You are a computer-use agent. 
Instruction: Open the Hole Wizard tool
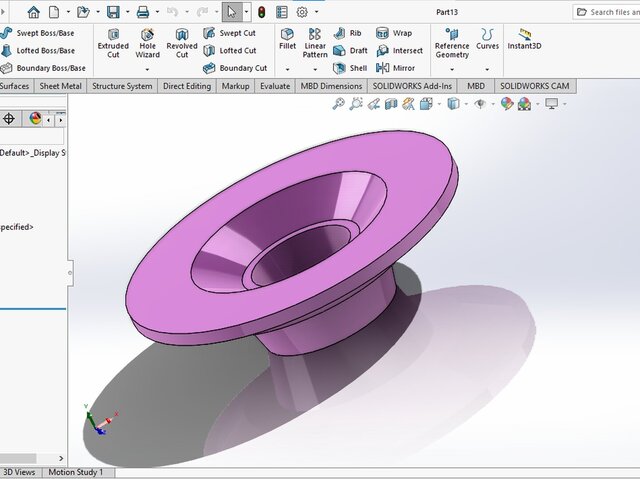tap(147, 43)
